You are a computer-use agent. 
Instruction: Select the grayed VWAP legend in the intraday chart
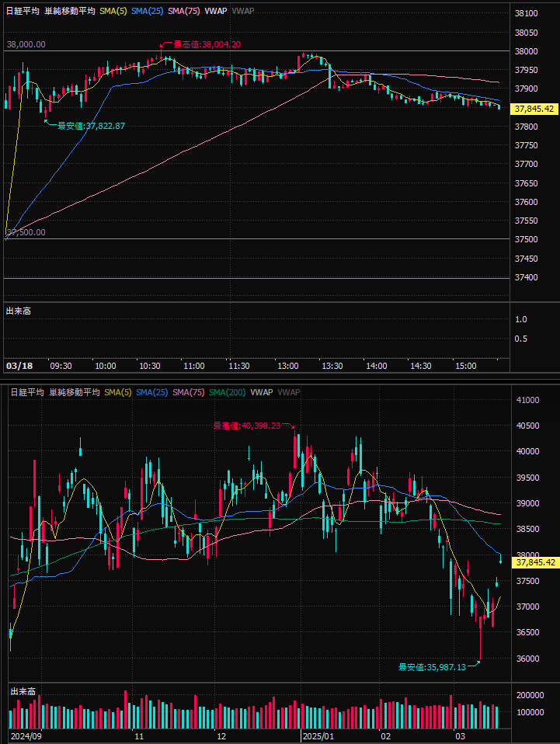click(242, 11)
